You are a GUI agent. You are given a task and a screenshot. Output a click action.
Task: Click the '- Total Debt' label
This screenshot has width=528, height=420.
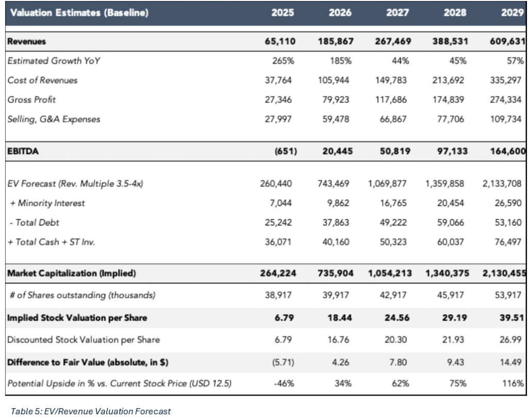(x=35, y=223)
